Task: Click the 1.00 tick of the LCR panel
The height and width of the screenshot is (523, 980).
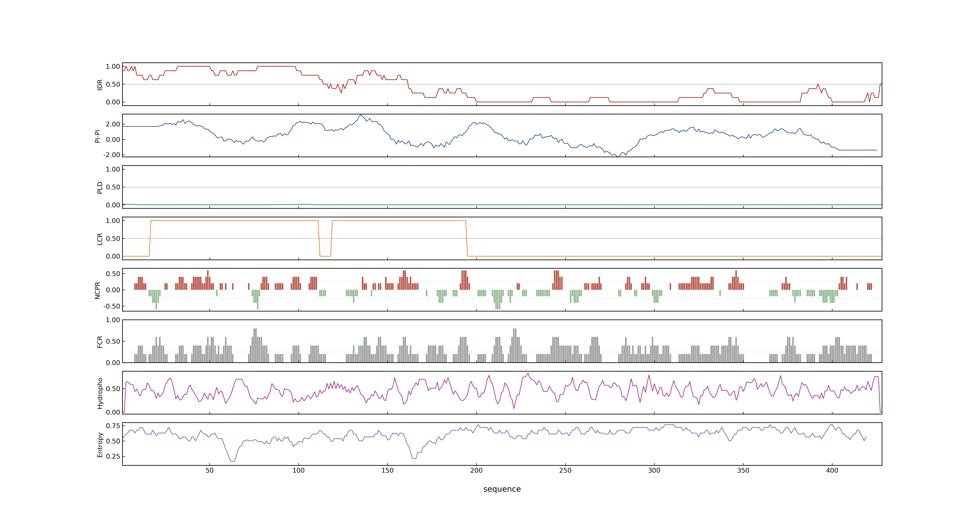Action: (113, 221)
